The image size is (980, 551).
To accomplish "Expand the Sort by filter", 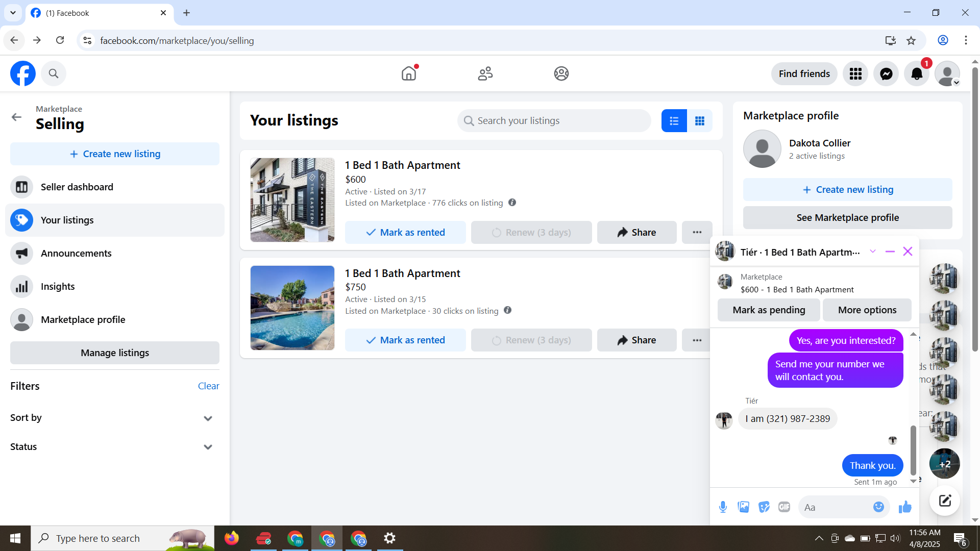I will (207, 418).
